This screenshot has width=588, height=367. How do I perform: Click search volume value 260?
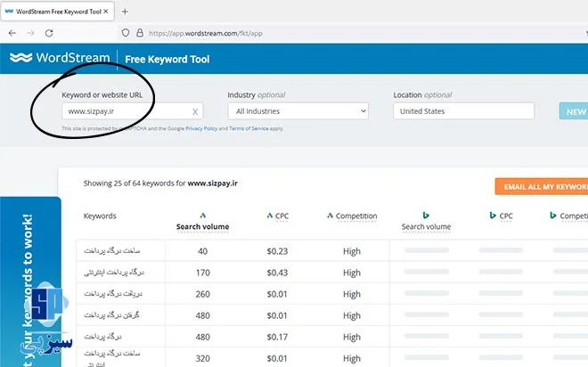click(202, 294)
